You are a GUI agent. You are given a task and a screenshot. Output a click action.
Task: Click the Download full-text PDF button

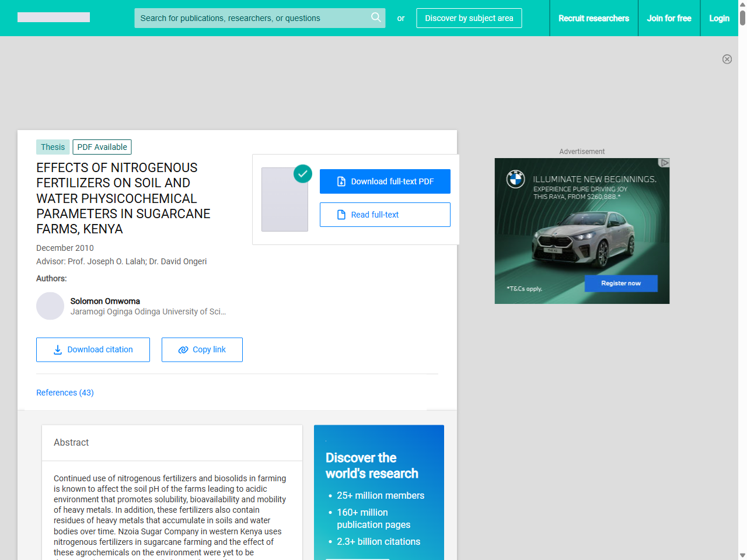coord(385,181)
